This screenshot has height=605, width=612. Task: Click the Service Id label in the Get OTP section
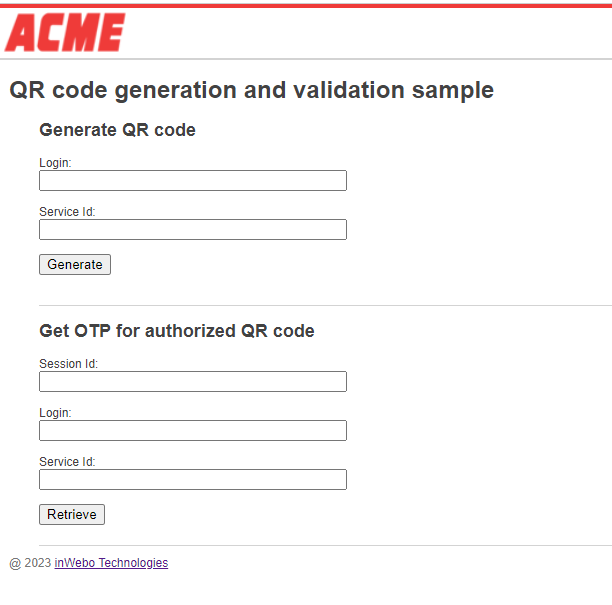point(67,462)
